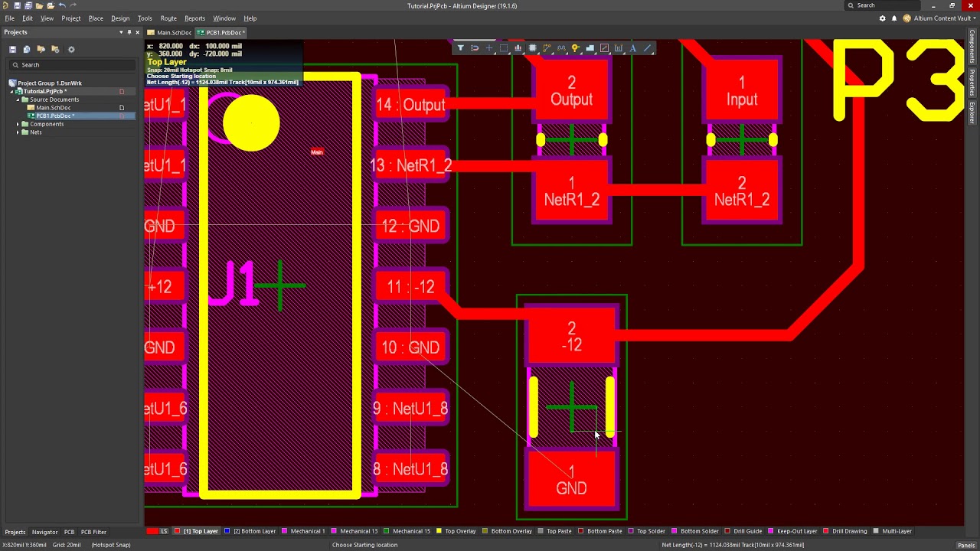
Task: Switch to PCB1.PcbDoc document tab
Action: point(220,33)
